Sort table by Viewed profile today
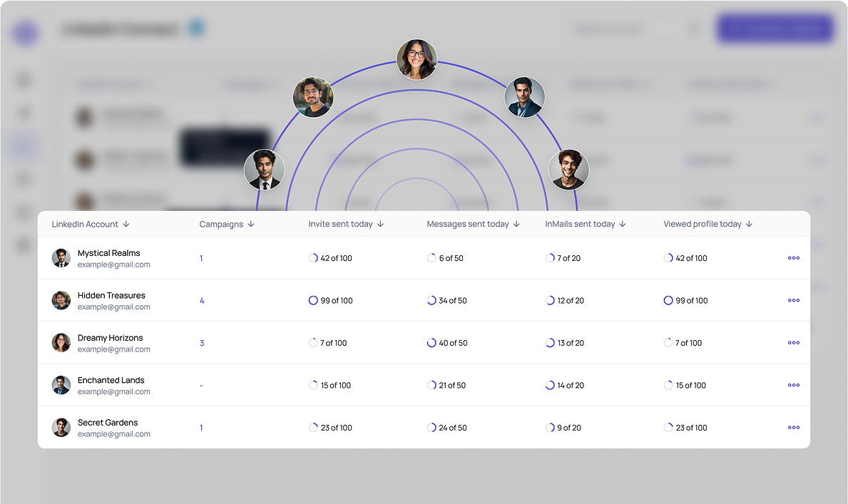The image size is (848, 504). pos(749,224)
